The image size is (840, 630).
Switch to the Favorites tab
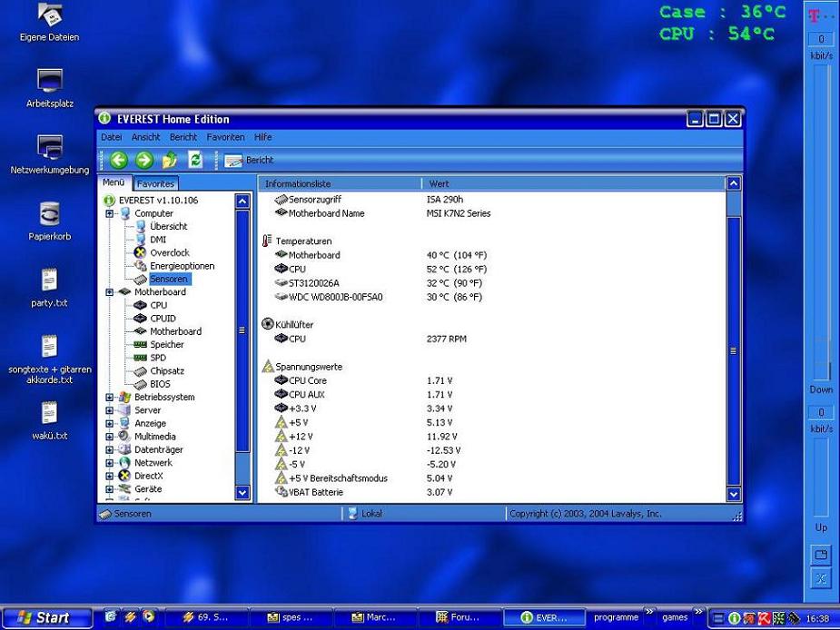[x=155, y=183]
